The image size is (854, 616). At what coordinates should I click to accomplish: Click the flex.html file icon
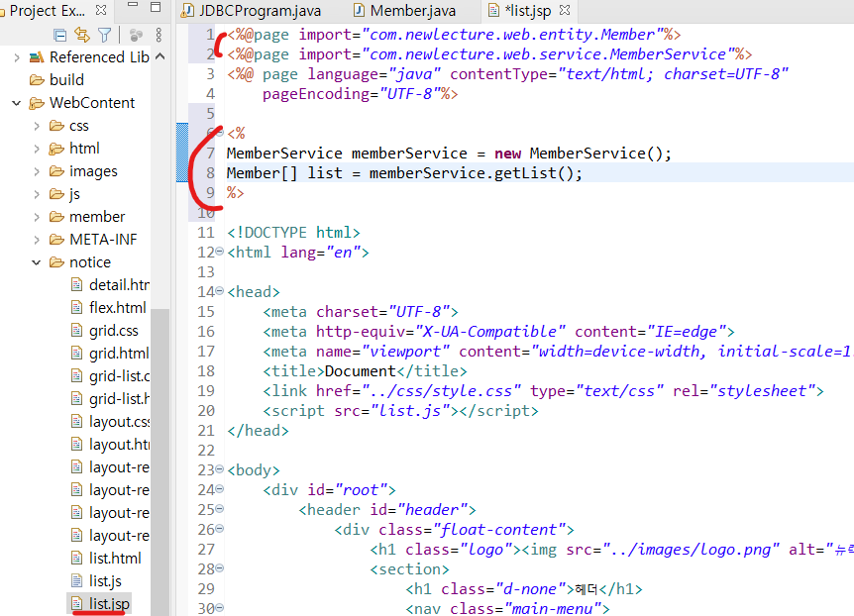click(77, 308)
